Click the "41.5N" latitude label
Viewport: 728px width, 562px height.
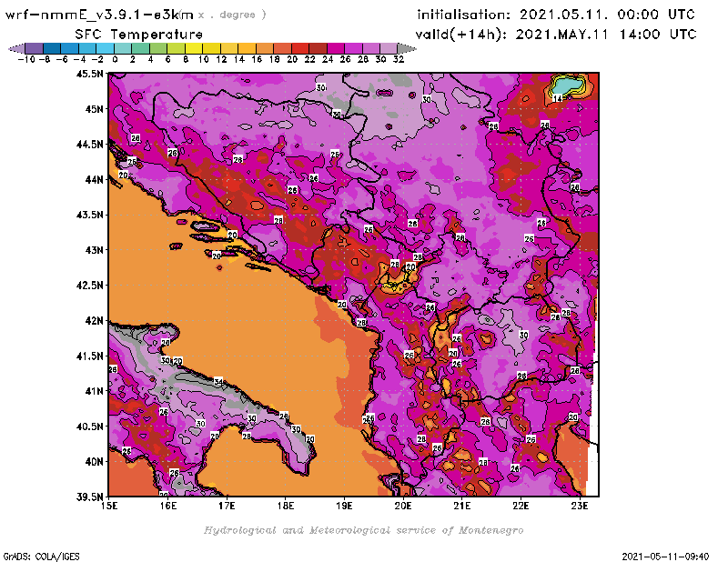coord(89,356)
